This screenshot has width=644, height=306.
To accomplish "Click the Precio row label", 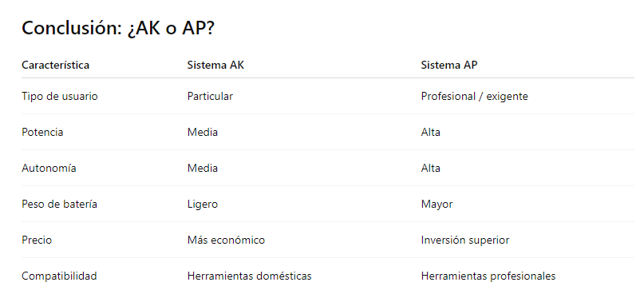I will [x=37, y=240].
